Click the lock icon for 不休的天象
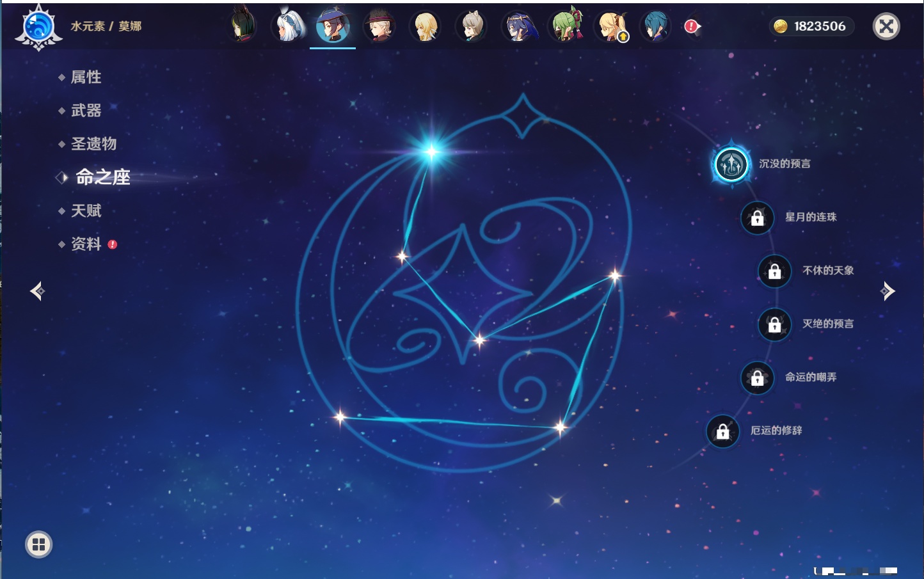 pos(774,271)
